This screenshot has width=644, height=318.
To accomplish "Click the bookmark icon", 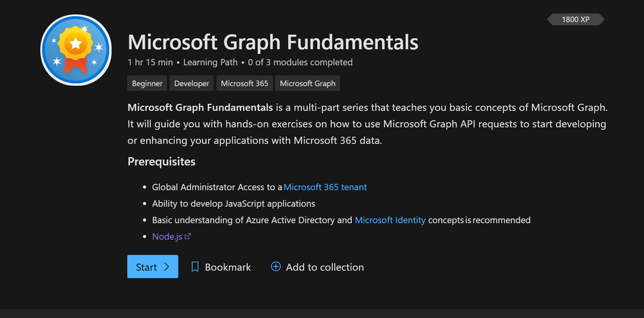I will pos(195,267).
